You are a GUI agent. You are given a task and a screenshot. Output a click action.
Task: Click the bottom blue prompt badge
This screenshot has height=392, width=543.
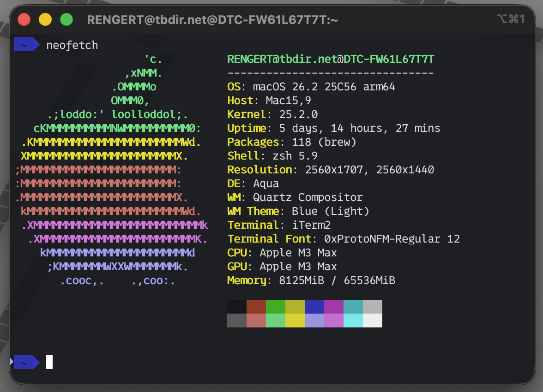point(25,362)
